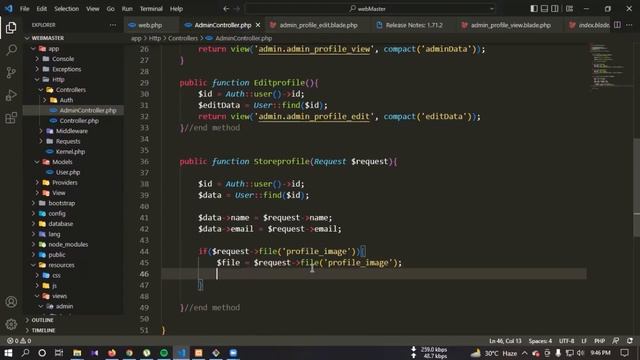The width and height of the screenshot is (640, 360).
Task: Collapse the app folder
Action: click(x=53, y=49)
